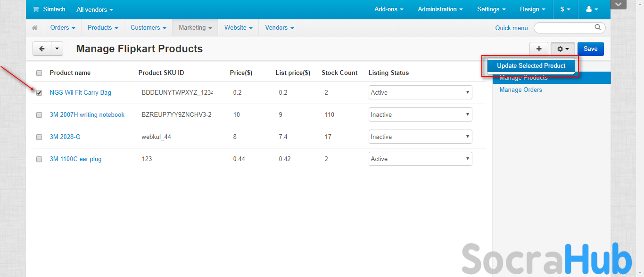Click the Save button

590,49
